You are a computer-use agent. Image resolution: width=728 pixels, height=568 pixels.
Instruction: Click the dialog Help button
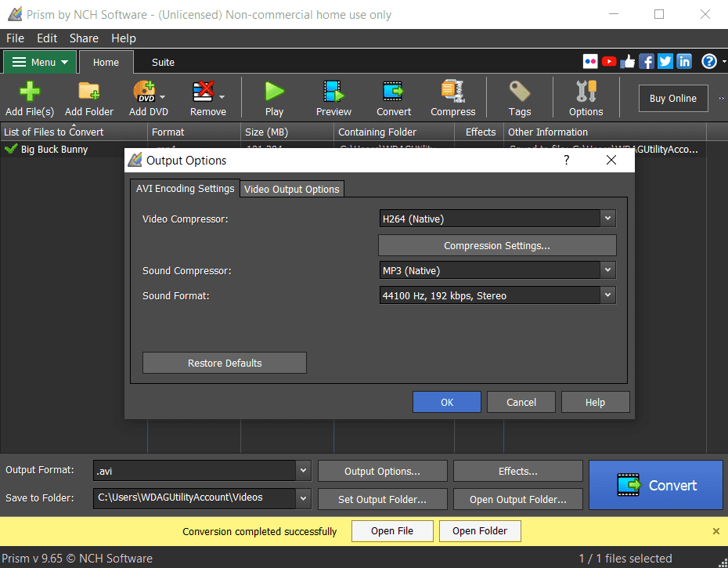click(x=595, y=402)
